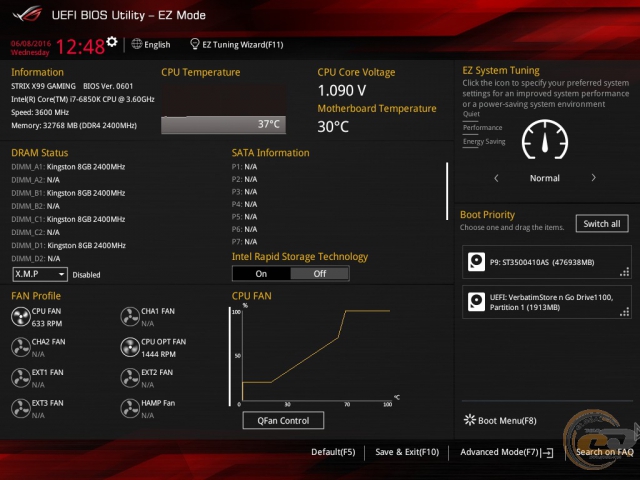Click the P9: ST3500410AS disk icon

(476, 262)
